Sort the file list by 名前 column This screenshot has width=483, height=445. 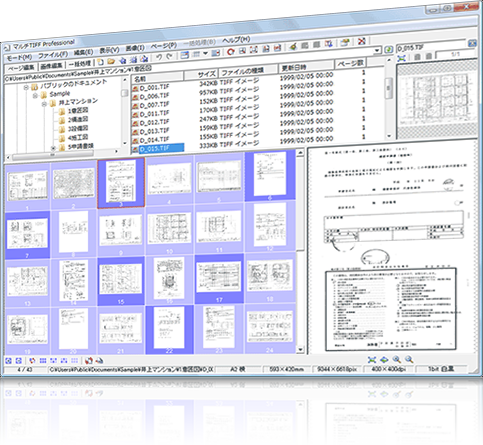point(157,77)
